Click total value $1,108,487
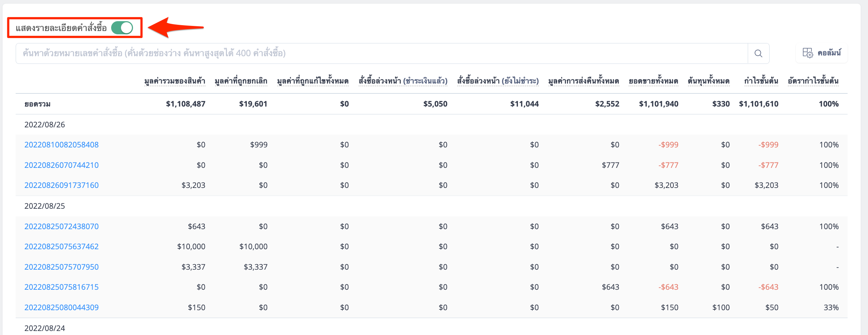The image size is (868, 335). [x=186, y=104]
